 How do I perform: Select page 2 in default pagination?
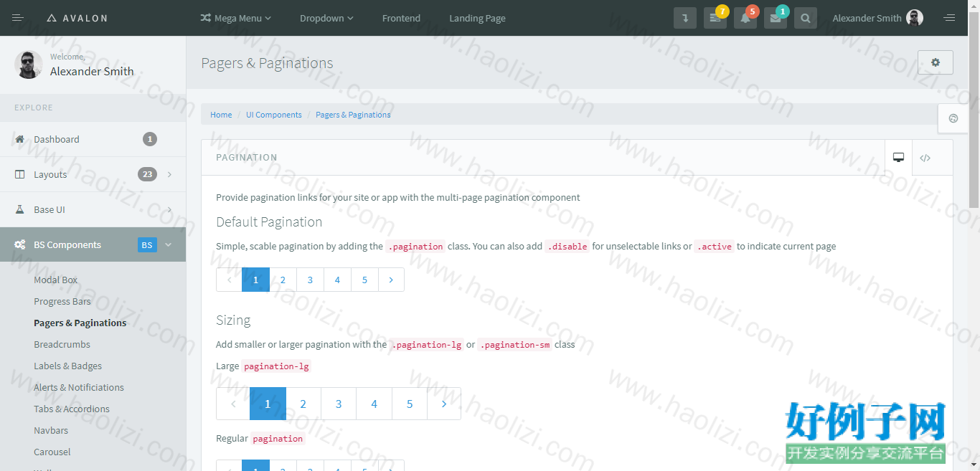283,280
